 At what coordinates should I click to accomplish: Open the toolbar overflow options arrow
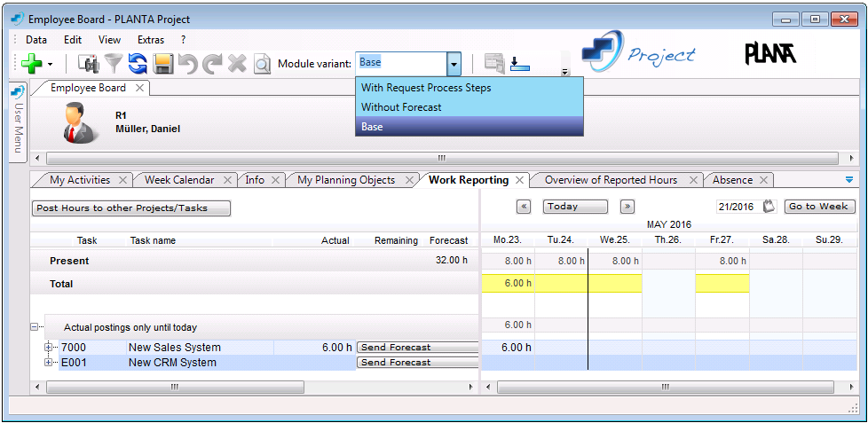point(564,71)
